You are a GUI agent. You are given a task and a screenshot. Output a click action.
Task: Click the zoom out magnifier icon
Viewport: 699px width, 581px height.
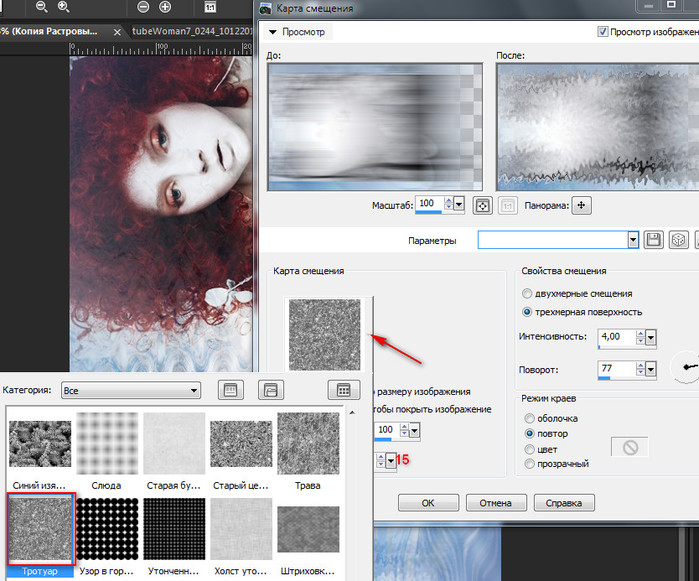pyautogui.click(x=41, y=7)
